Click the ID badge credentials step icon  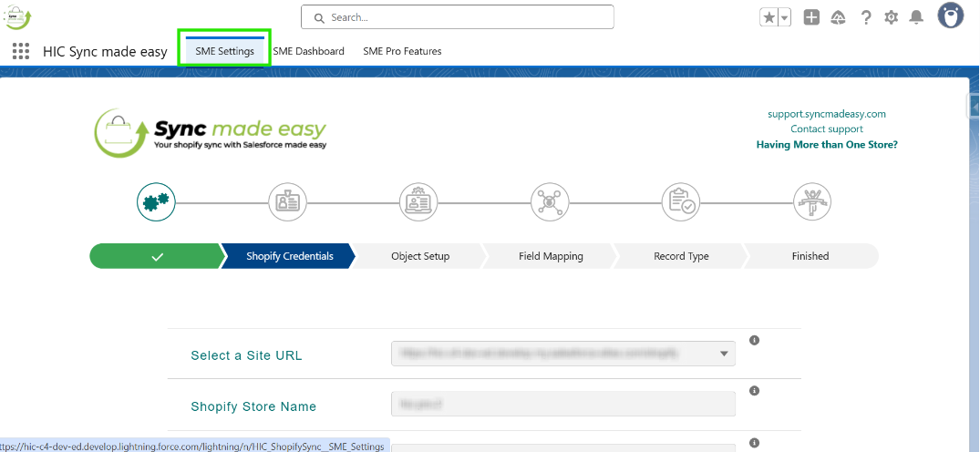tap(287, 202)
